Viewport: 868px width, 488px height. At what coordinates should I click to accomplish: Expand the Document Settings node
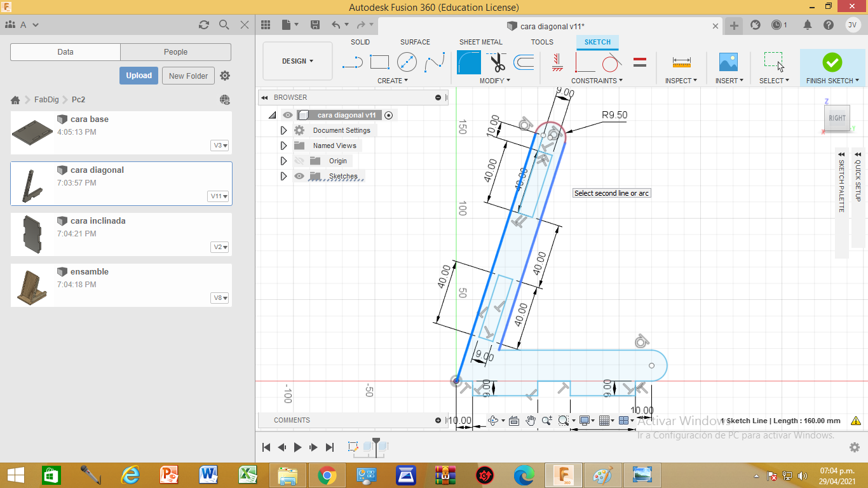tap(284, 130)
